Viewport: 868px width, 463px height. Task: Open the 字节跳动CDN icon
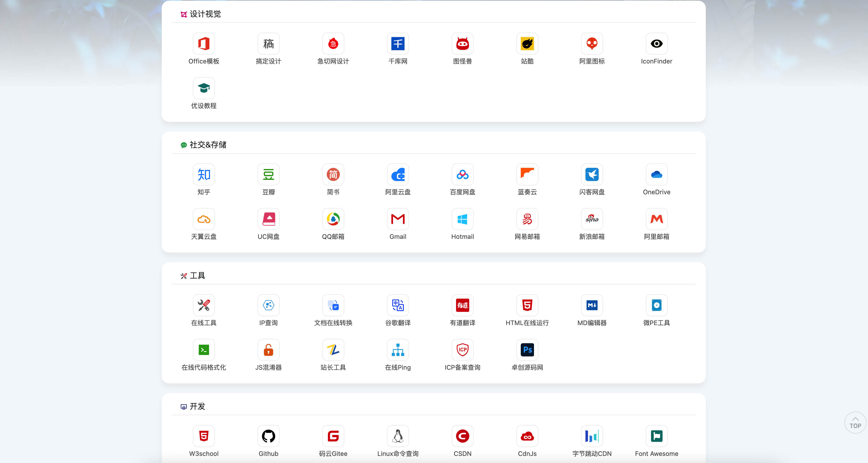[592, 436]
